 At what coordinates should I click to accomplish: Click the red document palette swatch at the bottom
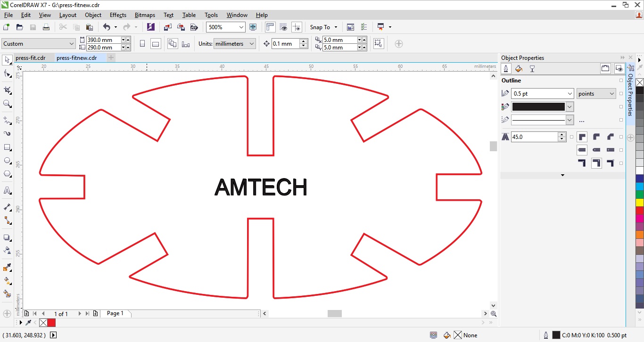[x=51, y=323]
